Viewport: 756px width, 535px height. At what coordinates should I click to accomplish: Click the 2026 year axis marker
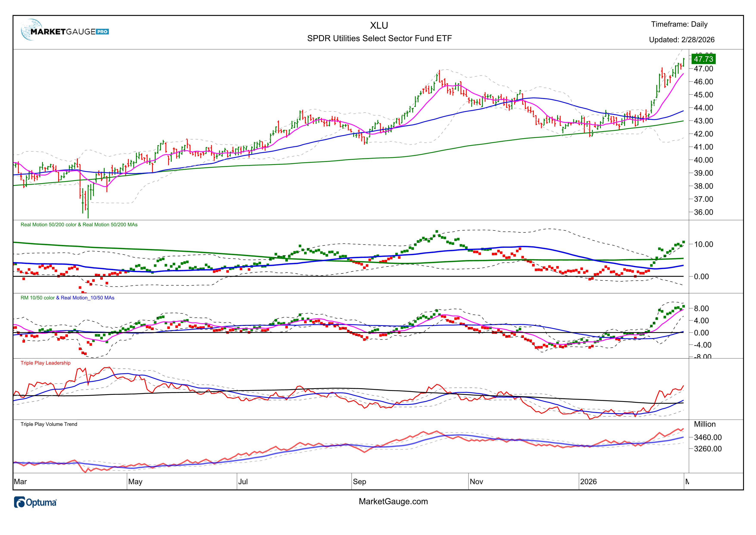pyautogui.click(x=588, y=482)
